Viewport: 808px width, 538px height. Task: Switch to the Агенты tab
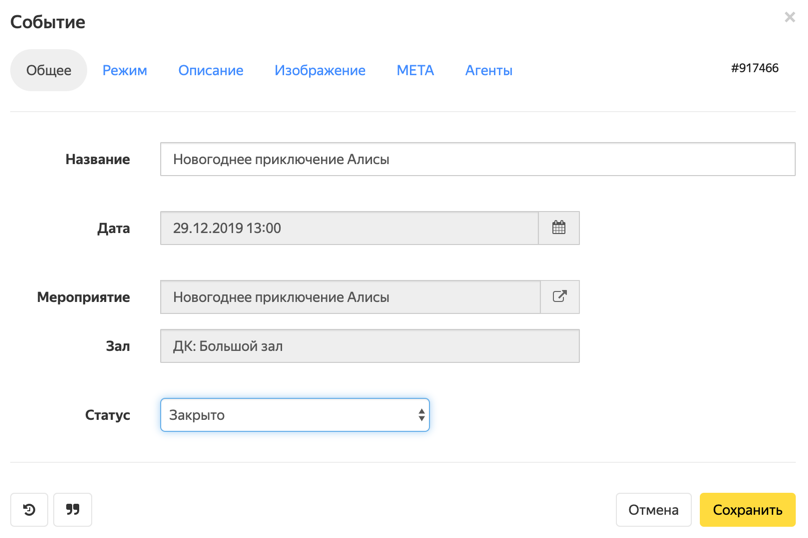(489, 70)
